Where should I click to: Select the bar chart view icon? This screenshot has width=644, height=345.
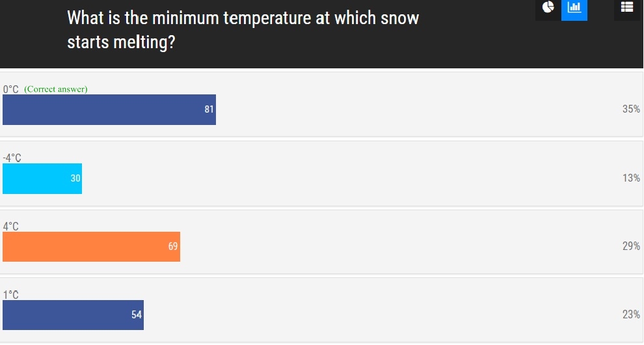coord(574,8)
